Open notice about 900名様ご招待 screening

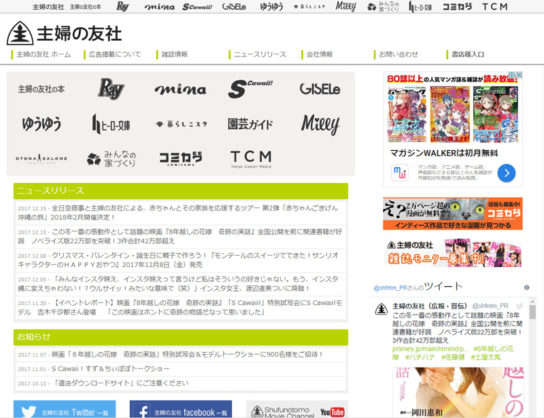[x=180, y=355]
